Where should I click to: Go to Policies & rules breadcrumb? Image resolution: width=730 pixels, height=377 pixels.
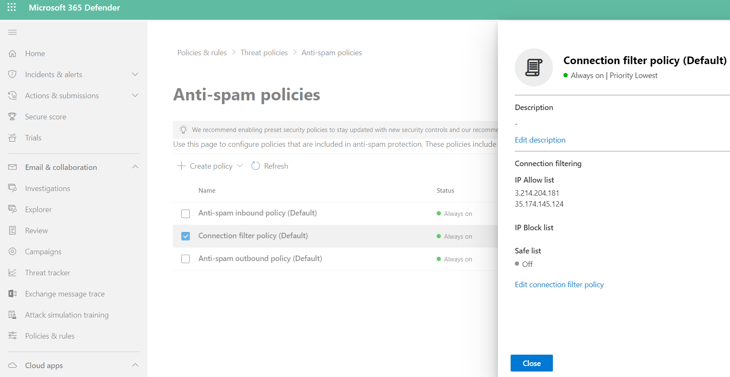pyautogui.click(x=202, y=53)
